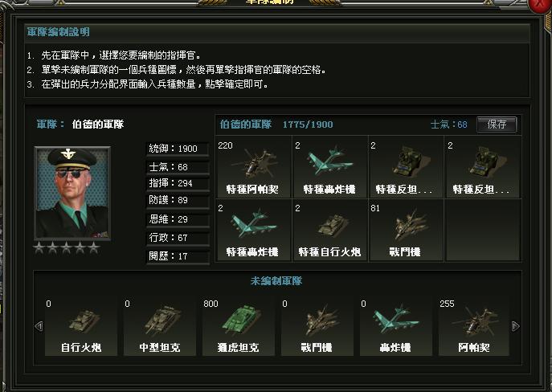This screenshot has width=552, height=392.
Task: Select the 戰鬥機 slot with 81 units
Action: (x=406, y=230)
